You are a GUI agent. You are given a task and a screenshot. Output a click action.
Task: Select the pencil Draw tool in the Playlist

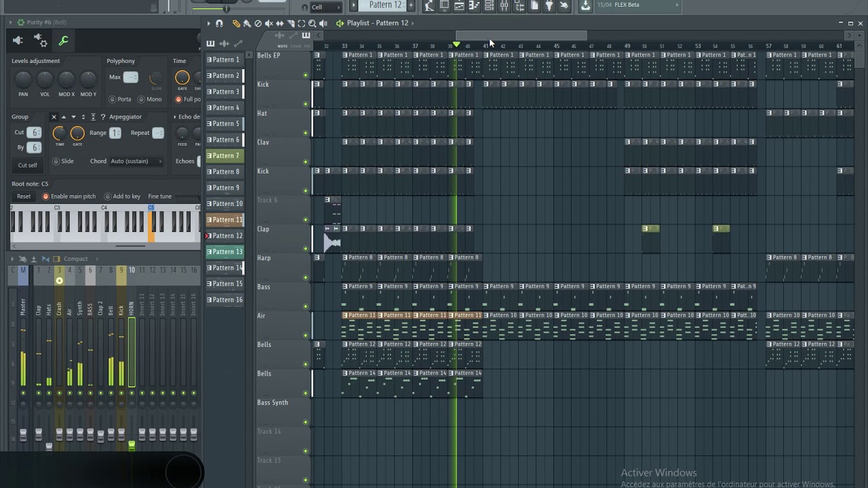pos(236,23)
